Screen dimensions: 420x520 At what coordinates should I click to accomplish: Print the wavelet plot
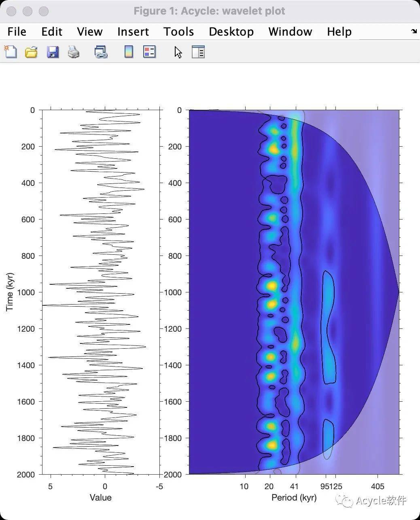[73, 52]
